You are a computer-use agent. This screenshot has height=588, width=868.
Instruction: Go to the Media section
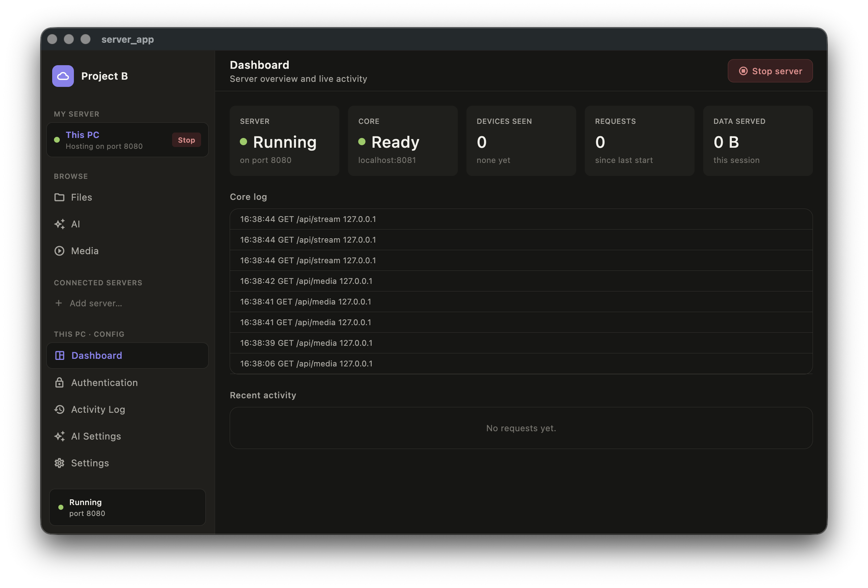pos(128,251)
